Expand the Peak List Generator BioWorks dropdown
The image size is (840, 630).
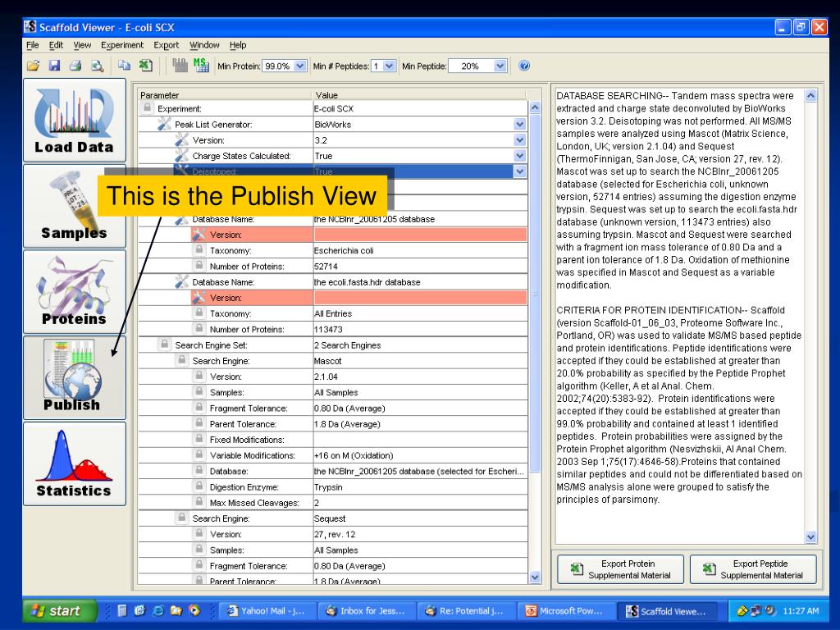[x=519, y=125]
